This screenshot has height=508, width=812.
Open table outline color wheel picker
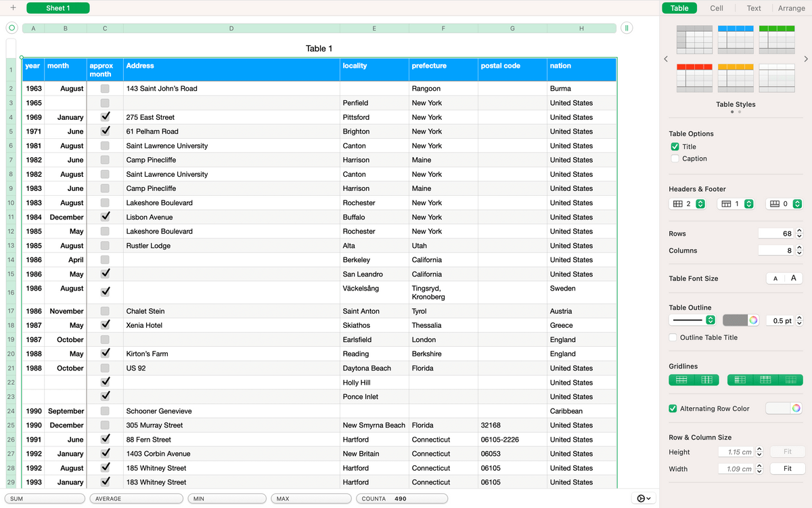pyautogui.click(x=752, y=320)
